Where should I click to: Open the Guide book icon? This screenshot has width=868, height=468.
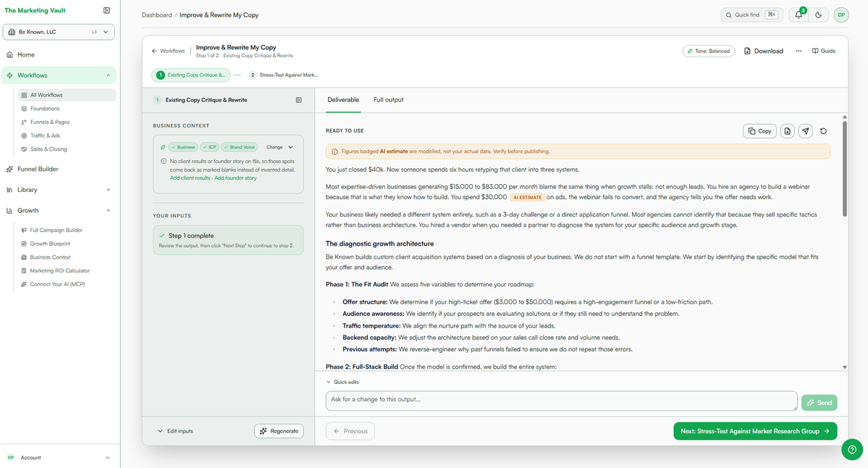tap(815, 51)
